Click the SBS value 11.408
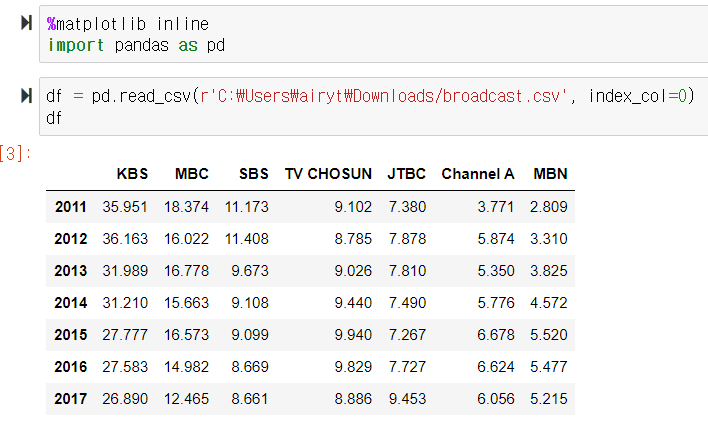 tap(247, 239)
